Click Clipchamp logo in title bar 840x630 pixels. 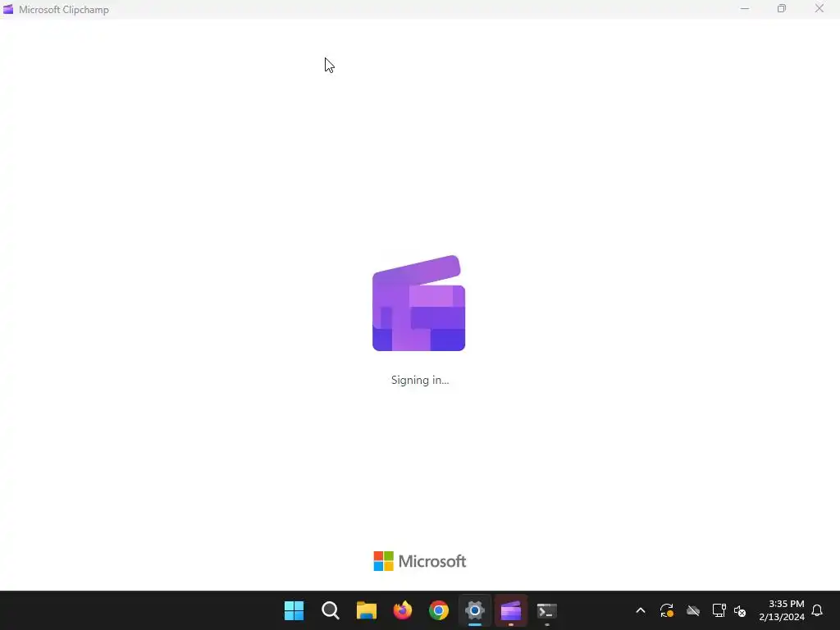tap(8, 9)
